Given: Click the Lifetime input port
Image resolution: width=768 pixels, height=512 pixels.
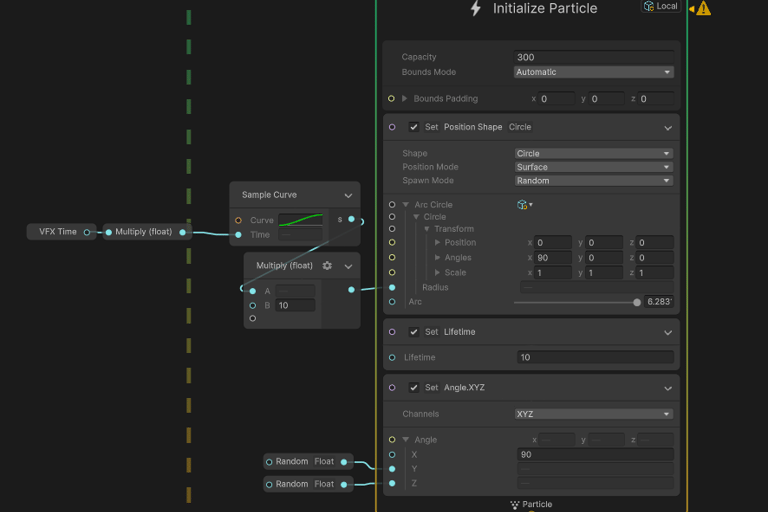Looking at the screenshot, I should tap(392, 357).
